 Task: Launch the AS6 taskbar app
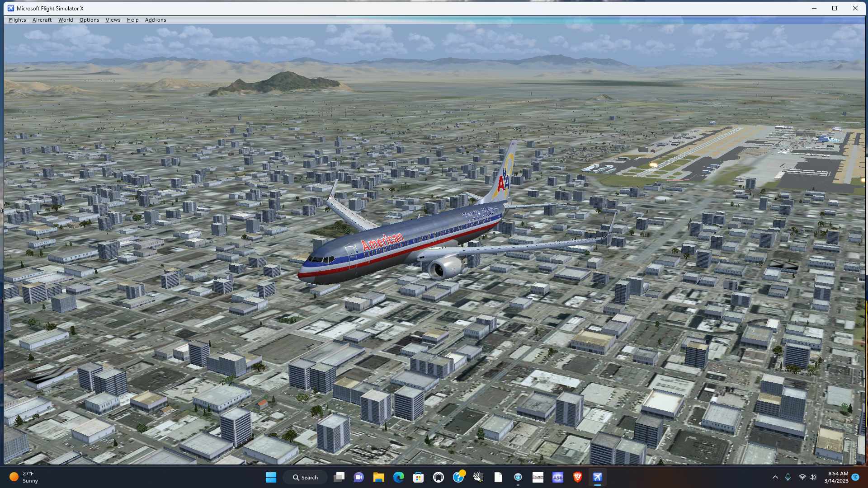[558, 477]
